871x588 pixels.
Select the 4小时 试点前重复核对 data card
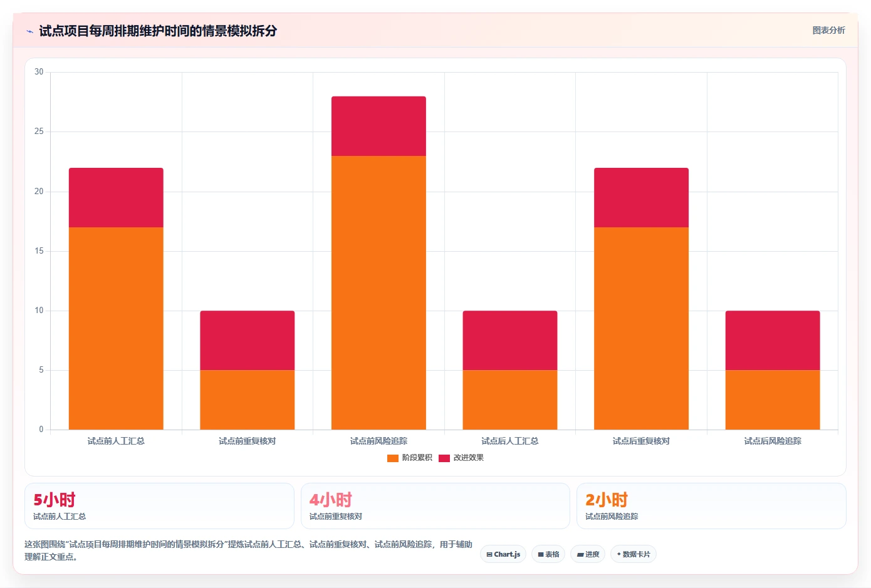coord(435,506)
